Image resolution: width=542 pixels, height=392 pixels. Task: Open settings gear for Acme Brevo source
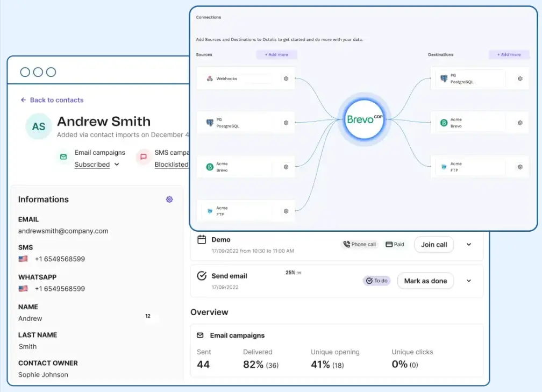click(286, 167)
